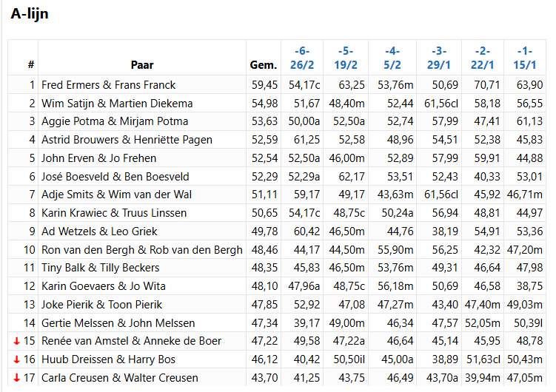The image size is (556, 392).
Task: Open session -3- 29/1 column link
Action: (439, 58)
